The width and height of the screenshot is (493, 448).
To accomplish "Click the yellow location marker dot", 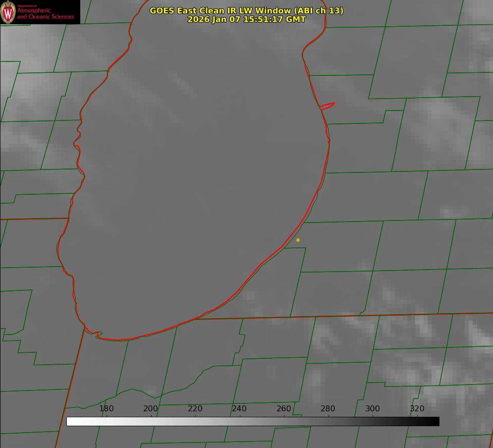I will (298, 240).
